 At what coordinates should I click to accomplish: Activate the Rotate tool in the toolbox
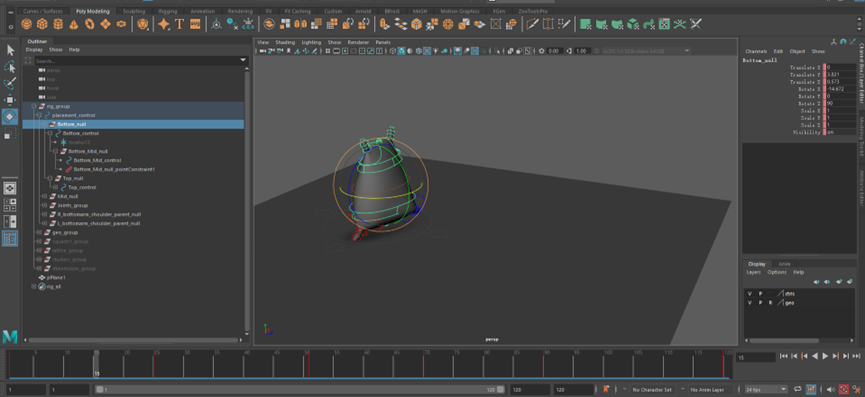(x=10, y=117)
